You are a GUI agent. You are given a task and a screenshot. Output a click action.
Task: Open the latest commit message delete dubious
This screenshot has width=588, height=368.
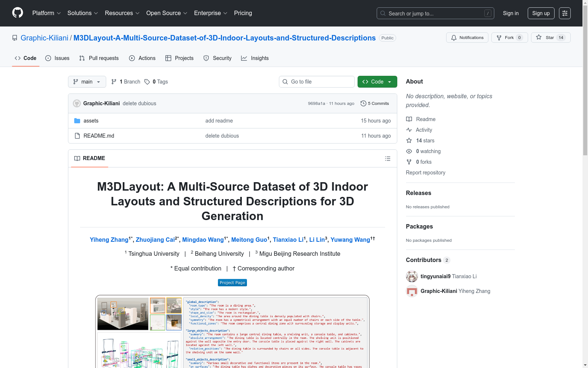click(x=139, y=103)
